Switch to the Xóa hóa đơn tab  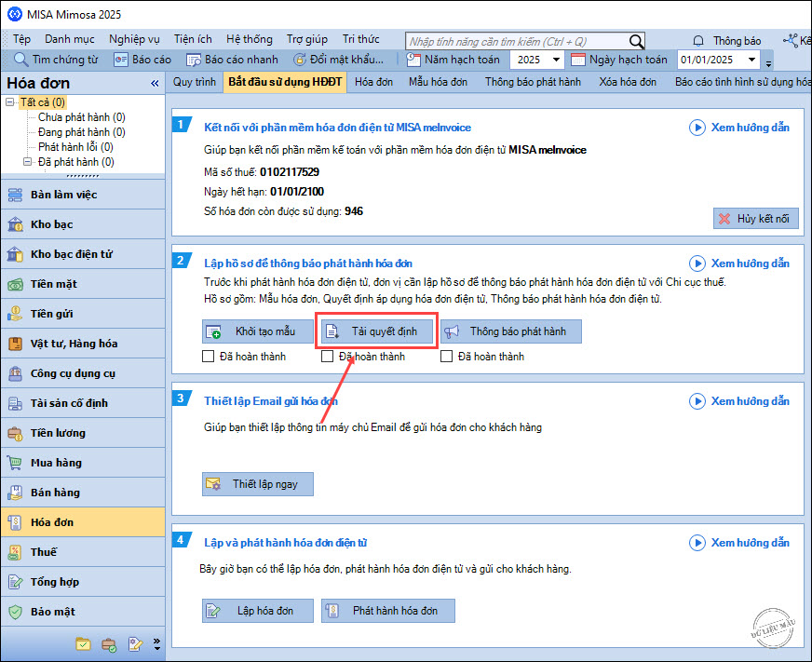628,82
